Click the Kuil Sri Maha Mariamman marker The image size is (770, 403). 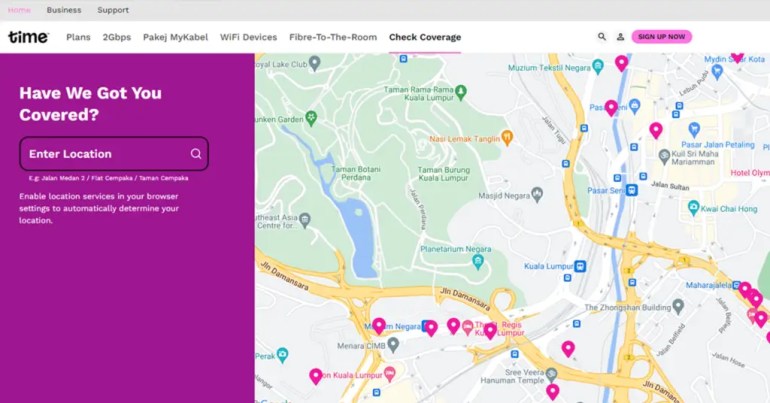coord(664,157)
